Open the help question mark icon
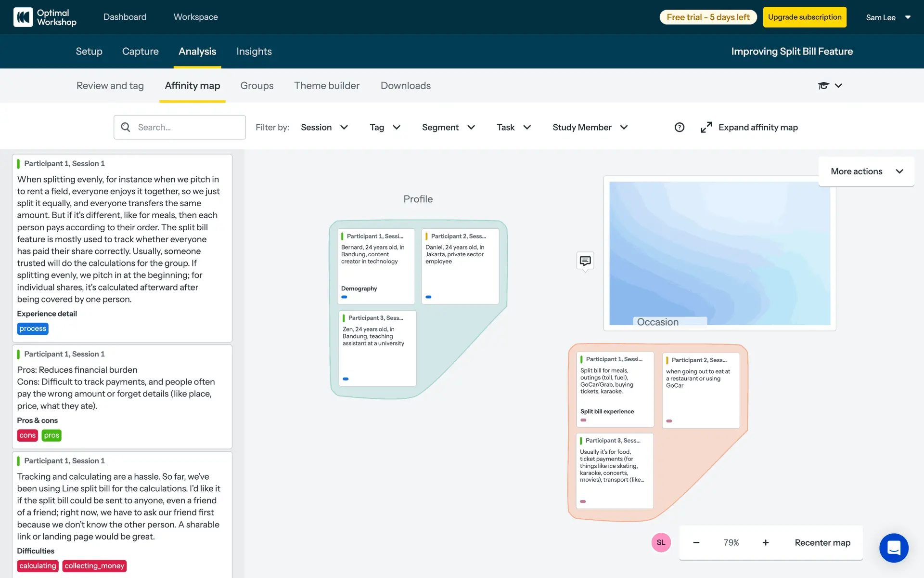The height and width of the screenshot is (578, 924). 679,127
